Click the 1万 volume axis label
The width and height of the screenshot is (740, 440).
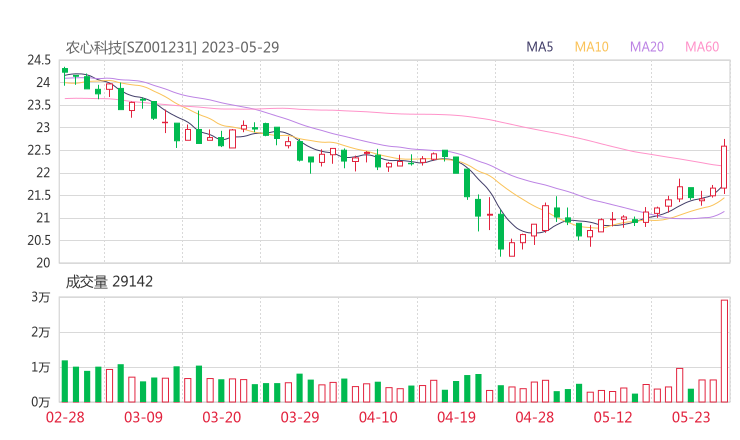coord(41,367)
